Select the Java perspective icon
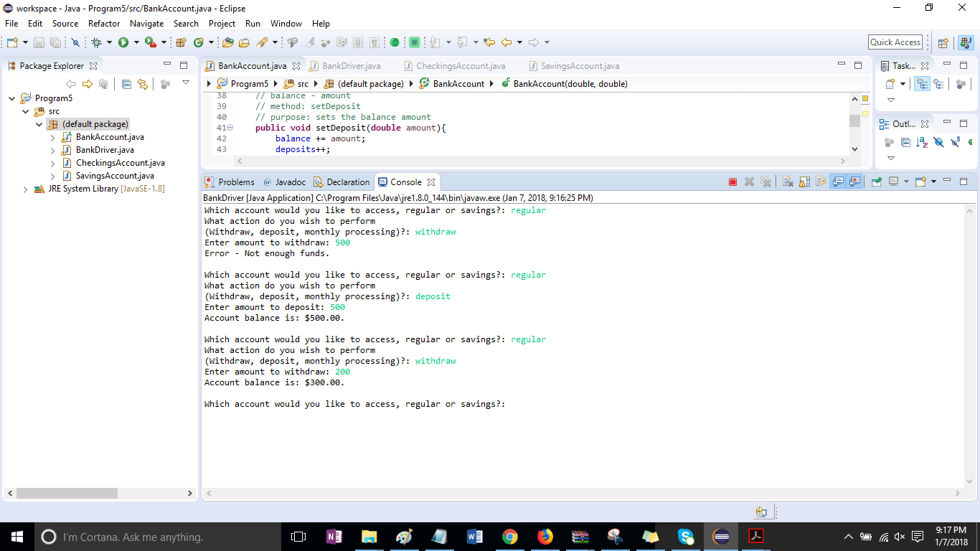The height and width of the screenshot is (551, 980). click(965, 43)
